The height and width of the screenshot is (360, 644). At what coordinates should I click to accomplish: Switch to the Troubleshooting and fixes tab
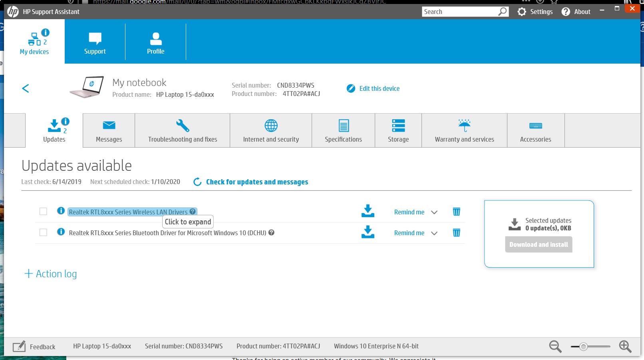(x=182, y=131)
